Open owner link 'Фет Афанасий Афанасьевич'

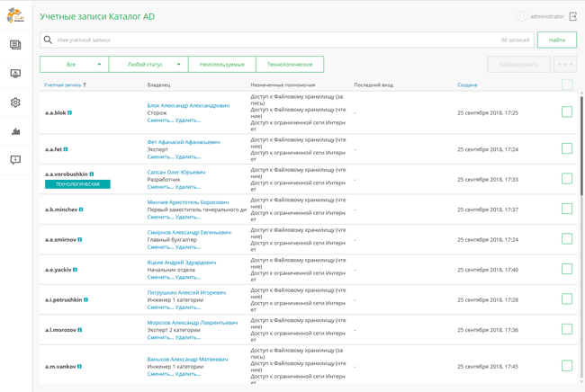point(183,142)
